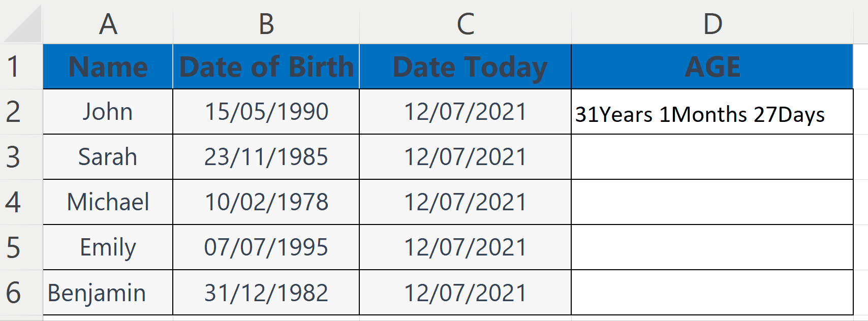Select the cell containing Benjamin
The width and height of the screenshot is (868, 321).
pyautogui.click(x=107, y=292)
